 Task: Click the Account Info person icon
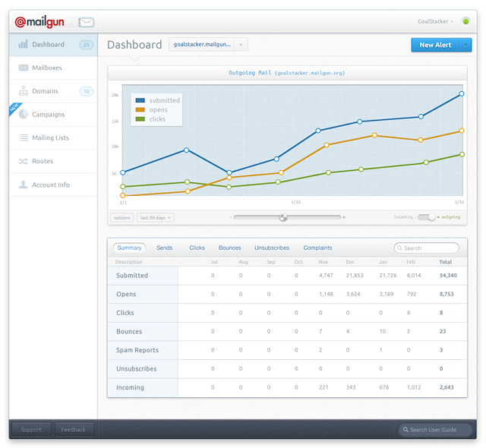click(x=24, y=185)
